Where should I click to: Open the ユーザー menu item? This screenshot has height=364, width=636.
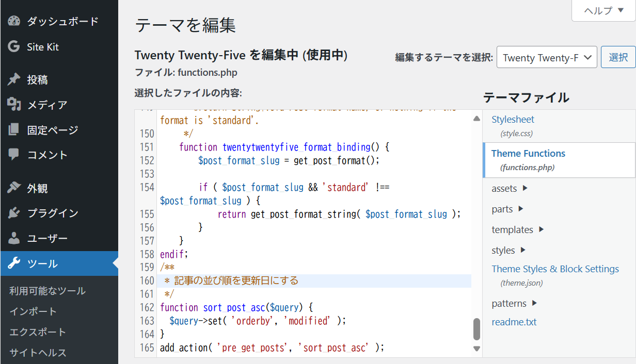tap(59, 238)
